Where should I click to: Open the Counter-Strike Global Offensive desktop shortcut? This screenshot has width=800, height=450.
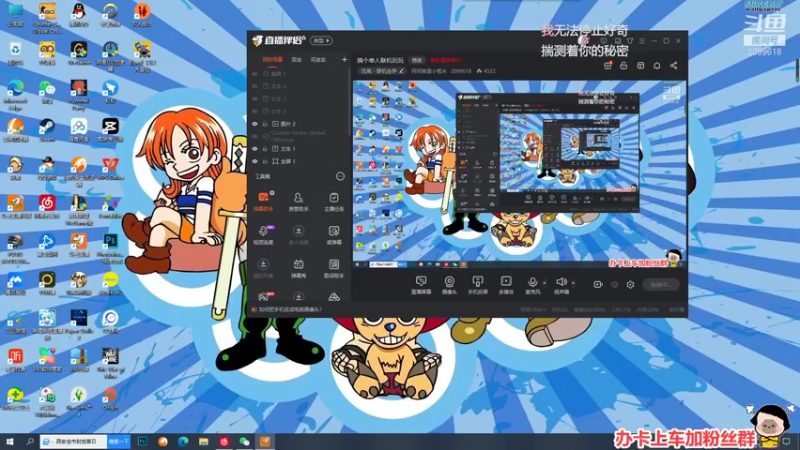click(47, 17)
